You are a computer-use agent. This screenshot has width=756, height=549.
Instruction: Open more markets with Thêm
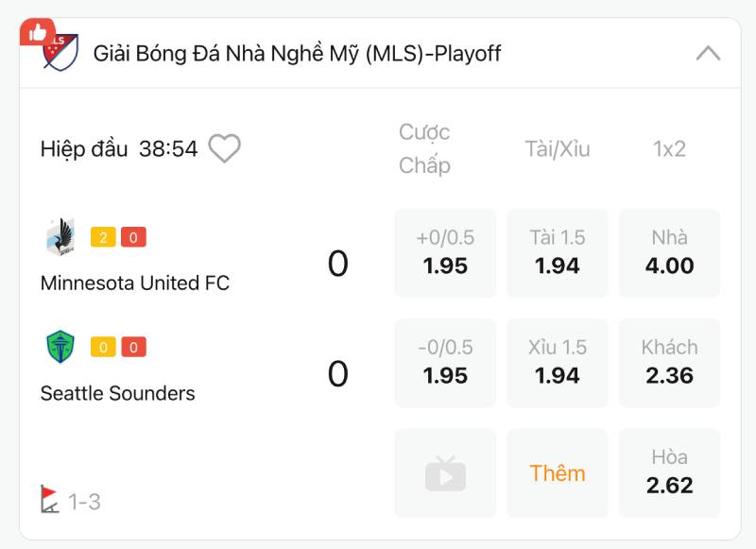click(558, 473)
